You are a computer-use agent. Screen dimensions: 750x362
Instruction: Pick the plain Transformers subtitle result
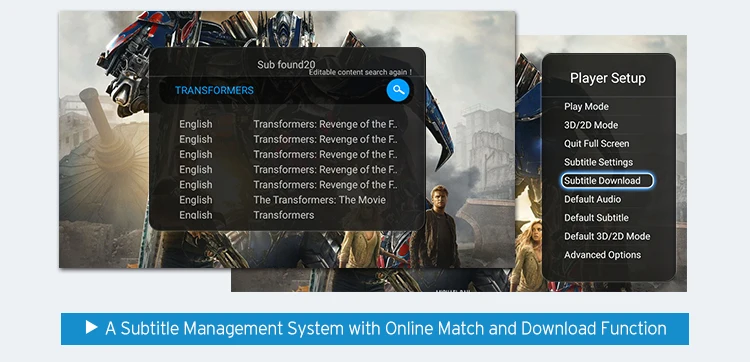coord(246,215)
